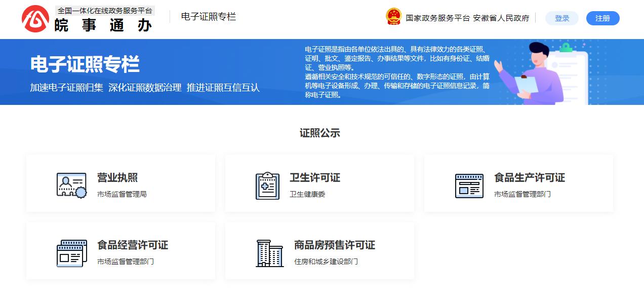This screenshot has height=297, width=644.
Task: Click the 注册 register button
Action: point(602,18)
